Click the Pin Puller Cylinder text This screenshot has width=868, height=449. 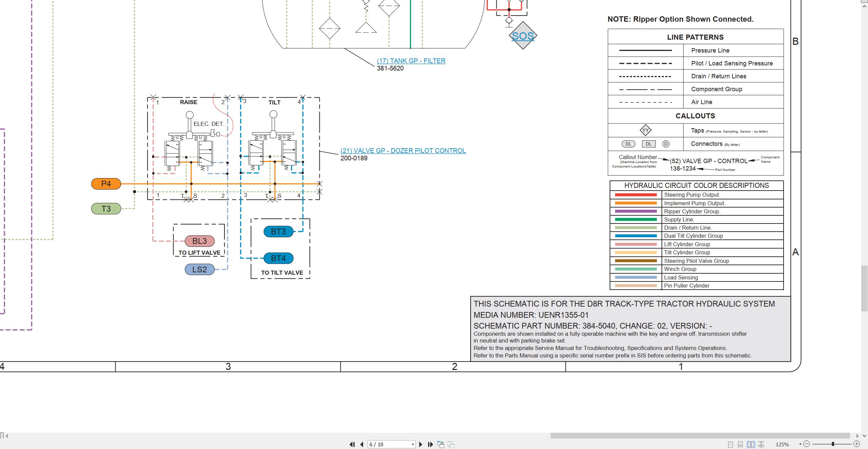click(x=687, y=286)
